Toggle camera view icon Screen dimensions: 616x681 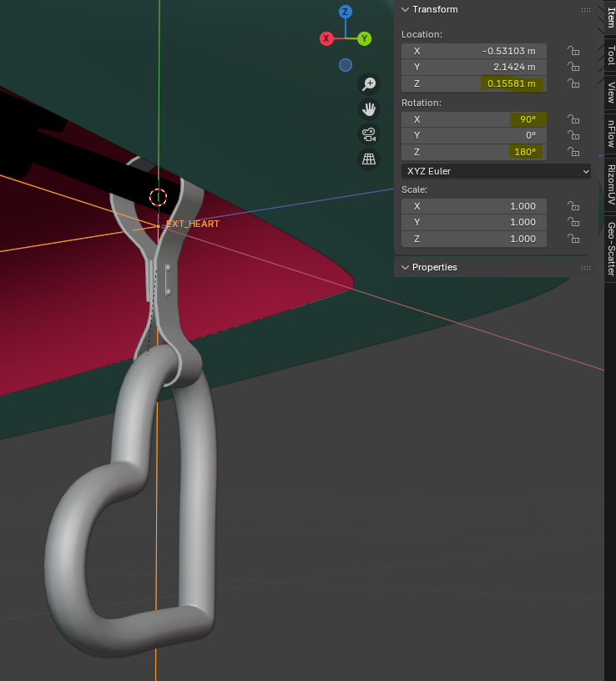tap(369, 134)
